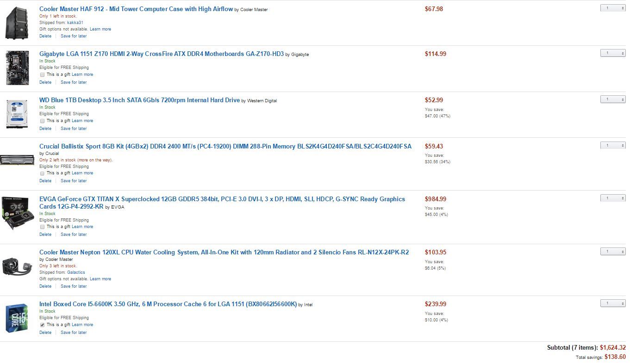Image resolution: width=630 pixels, height=364 pixels.
Task: Click the $67.98 price
Action: [434, 9]
